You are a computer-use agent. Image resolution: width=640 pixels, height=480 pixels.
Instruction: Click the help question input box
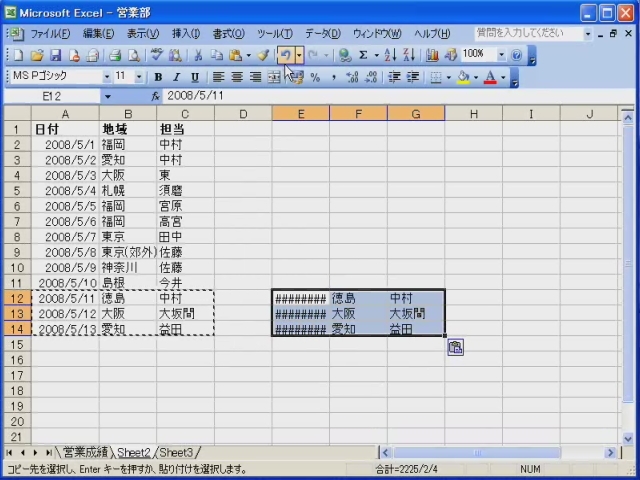pos(526,34)
